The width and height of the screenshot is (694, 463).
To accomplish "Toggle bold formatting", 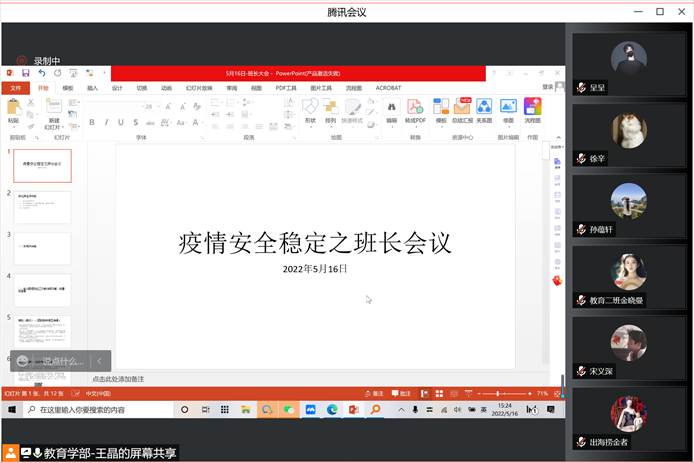I will click(x=92, y=122).
